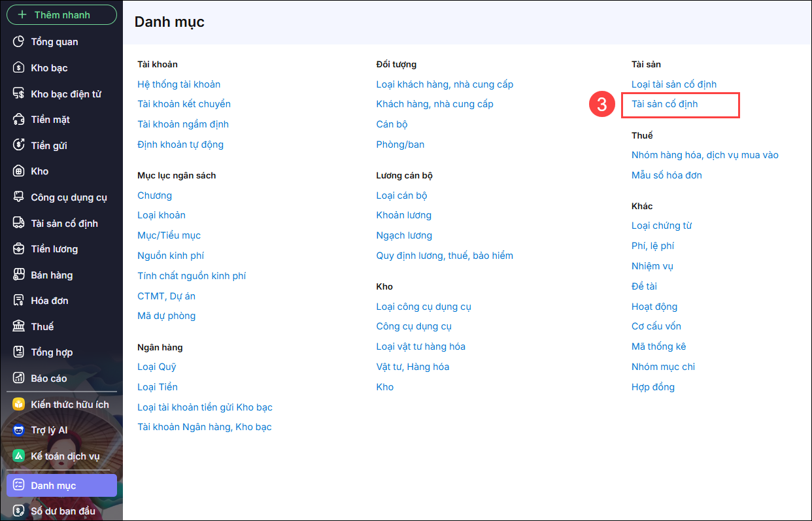Open Tài khoản Ngân hàng, Kho bạc link
This screenshot has height=521, width=812.
(204, 427)
